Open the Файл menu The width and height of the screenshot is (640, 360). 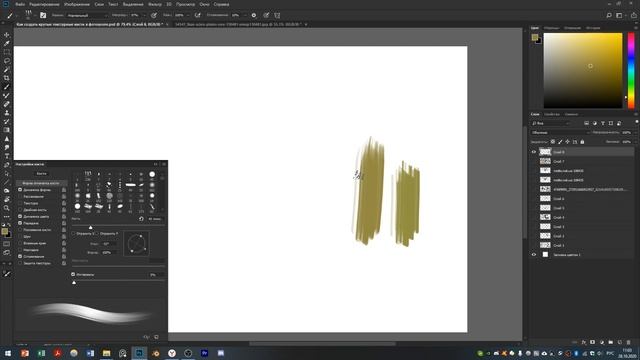[x=20, y=4]
